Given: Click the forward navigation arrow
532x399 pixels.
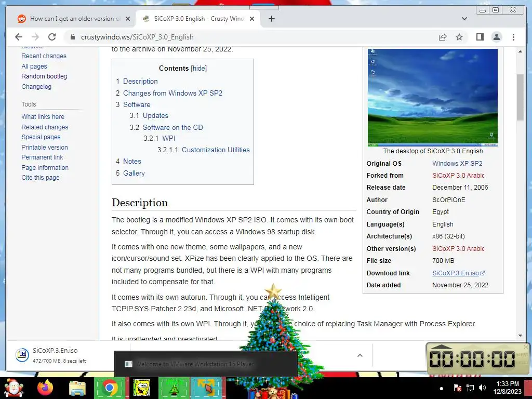Looking at the screenshot, I should [x=35, y=37].
